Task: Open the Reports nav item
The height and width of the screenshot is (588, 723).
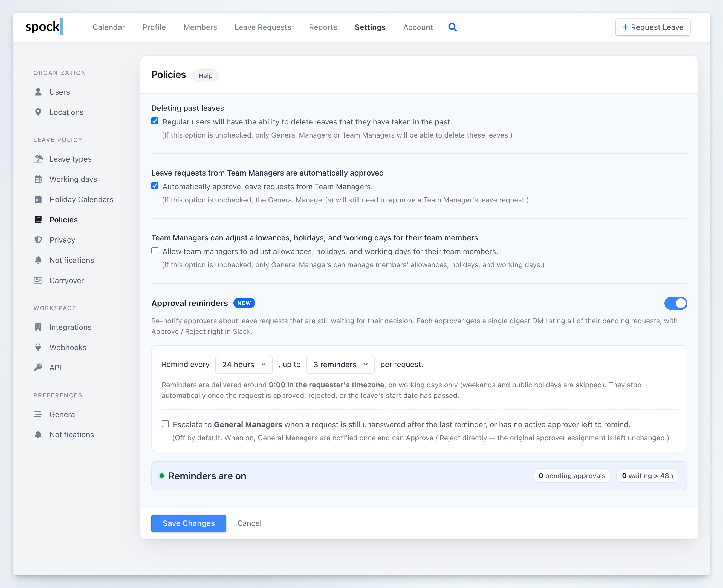Action: point(323,27)
